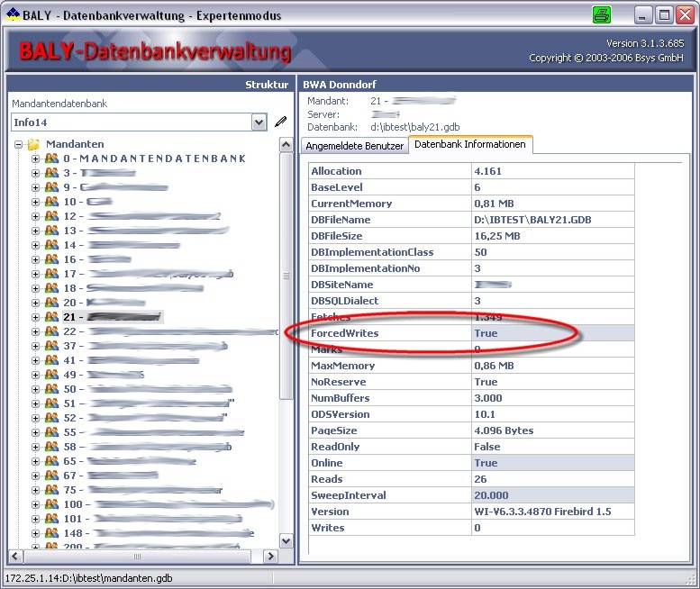
Task: Select the ReadOnly False value cell
Action: [552, 447]
